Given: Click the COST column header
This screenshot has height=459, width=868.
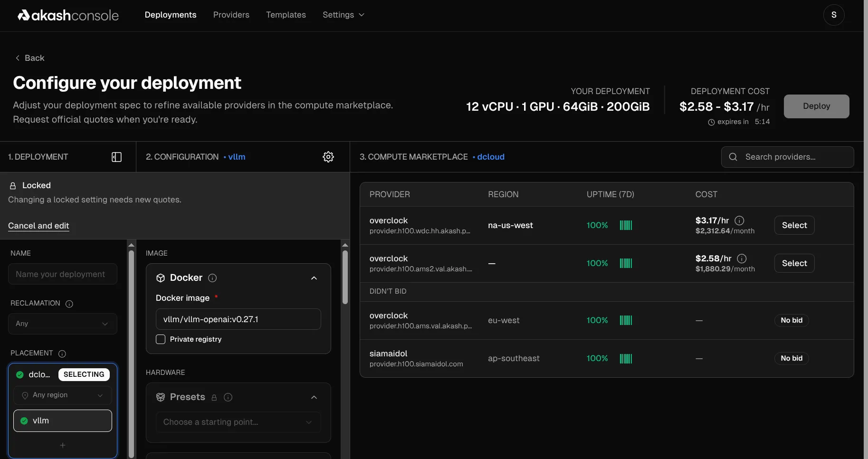Looking at the screenshot, I should [x=706, y=194].
